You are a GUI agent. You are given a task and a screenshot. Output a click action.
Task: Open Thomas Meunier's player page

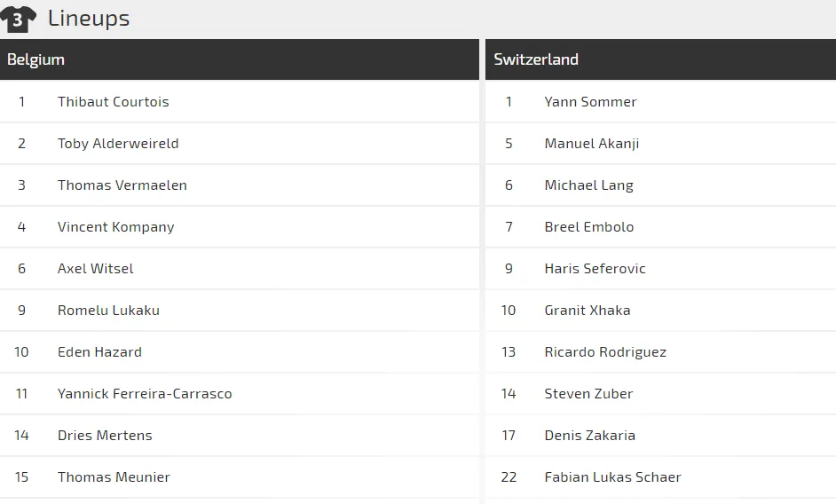click(x=114, y=476)
